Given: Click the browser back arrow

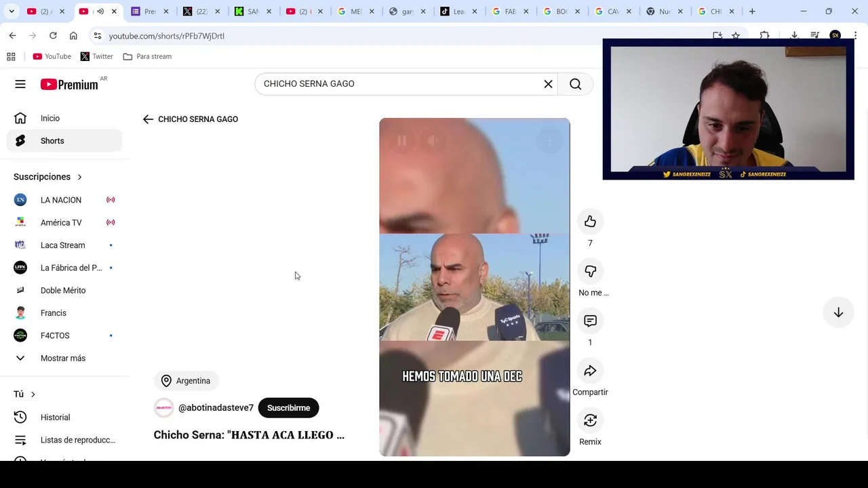Looking at the screenshot, I should [x=12, y=35].
